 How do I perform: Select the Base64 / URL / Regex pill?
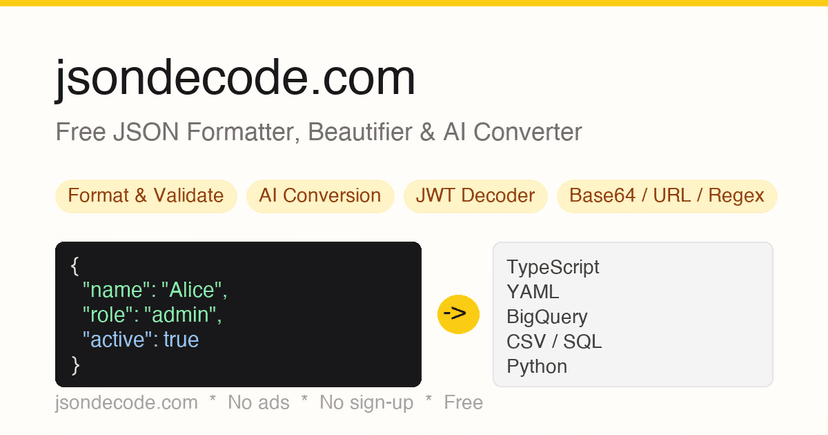click(x=667, y=196)
